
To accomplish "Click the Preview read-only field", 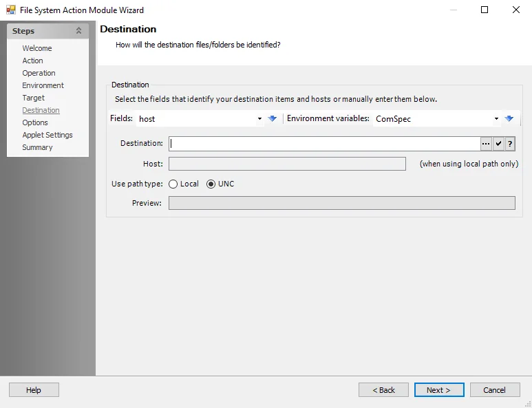I will coord(341,203).
